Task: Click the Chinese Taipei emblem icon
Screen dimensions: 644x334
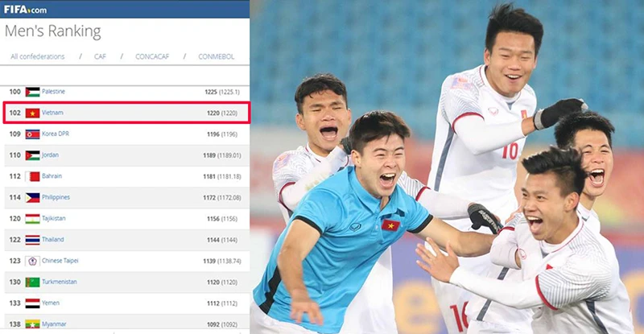Action: [32, 261]
